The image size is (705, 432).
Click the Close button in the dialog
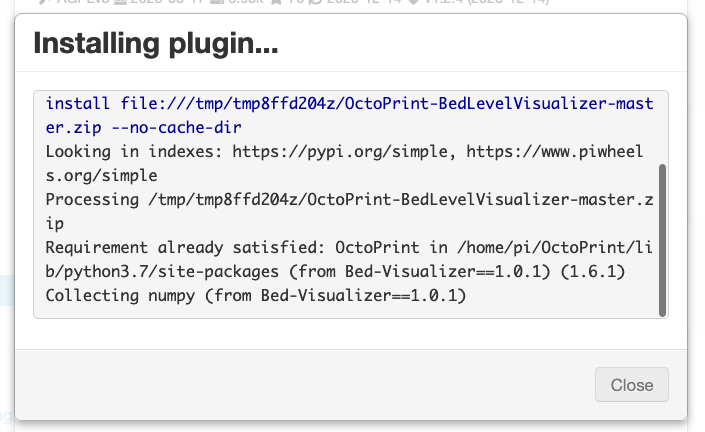click(x=631, y=385)
